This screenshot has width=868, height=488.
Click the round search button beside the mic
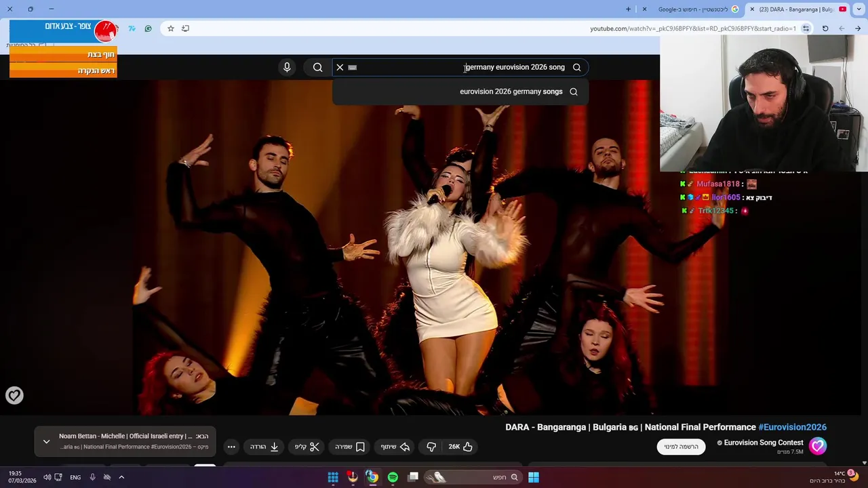click(x=317, y=67)
